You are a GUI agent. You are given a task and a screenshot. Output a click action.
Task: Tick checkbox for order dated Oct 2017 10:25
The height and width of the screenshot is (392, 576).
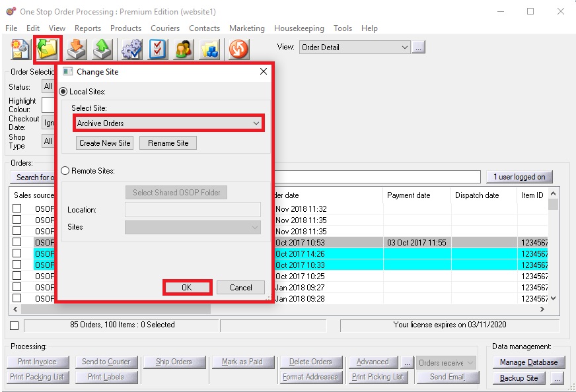(x=17, y=276)
